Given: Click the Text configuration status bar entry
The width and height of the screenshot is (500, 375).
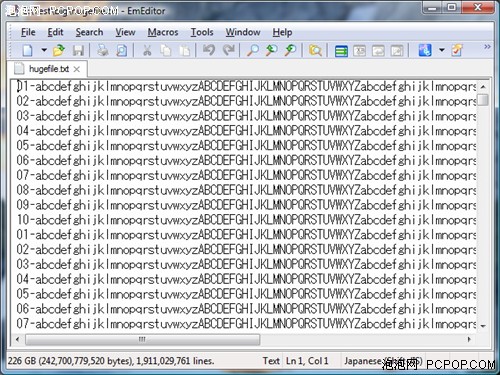Looking at the screenshot, I should click(x=271, y=361).
